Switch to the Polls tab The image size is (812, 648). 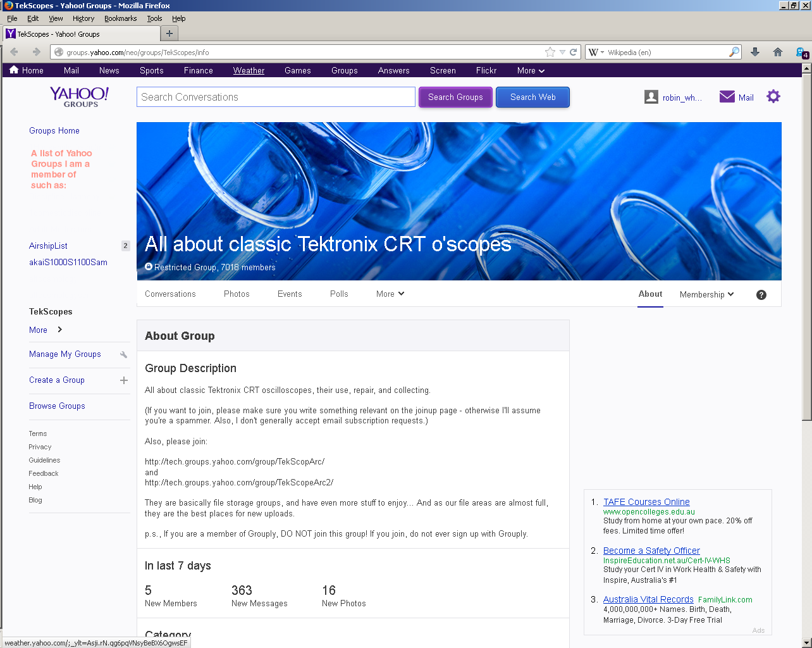(x=339, y=294)
